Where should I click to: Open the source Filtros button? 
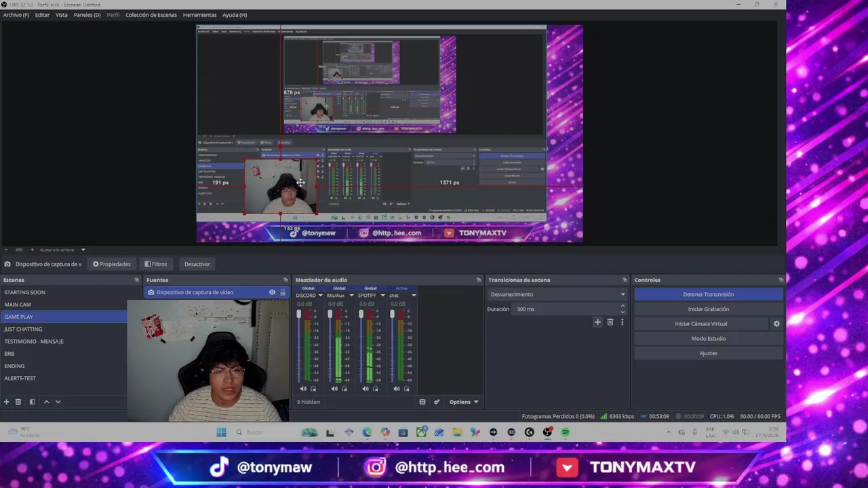(x=156, y=264)
